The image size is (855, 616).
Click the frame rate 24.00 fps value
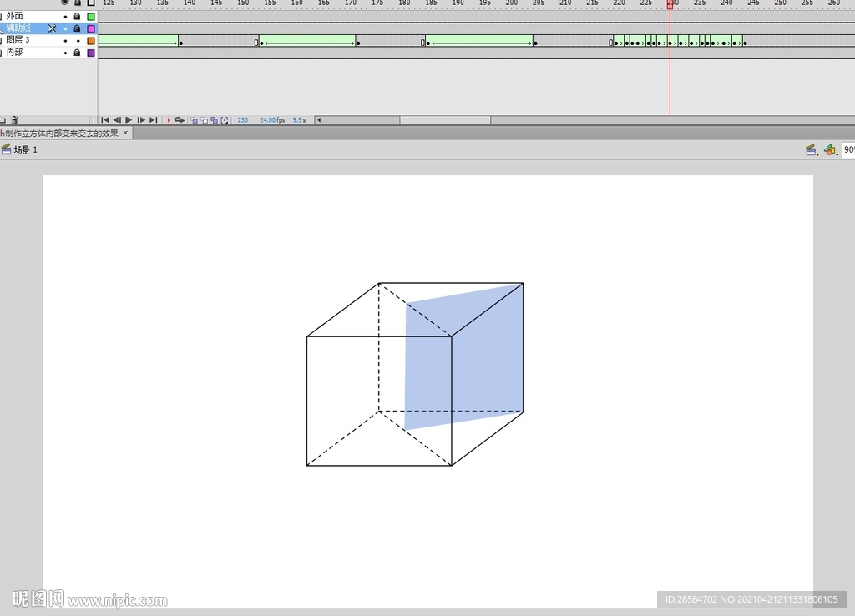pos(267,120)
